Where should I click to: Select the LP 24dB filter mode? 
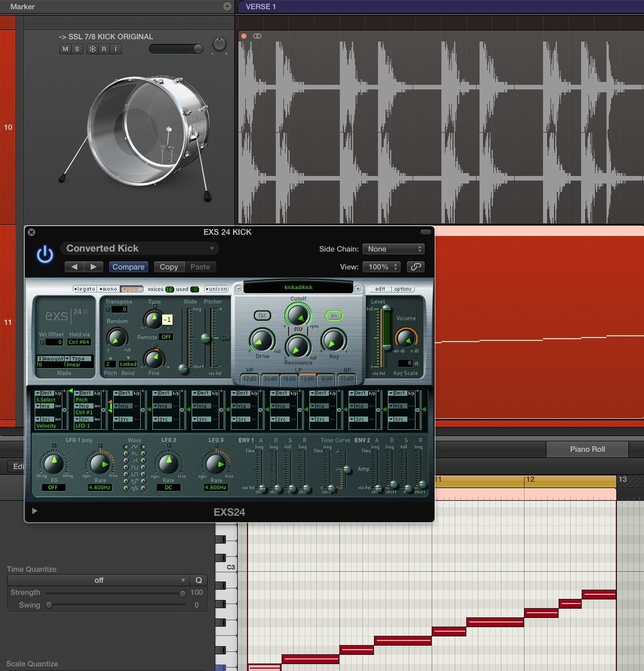(x=271, y=378)
